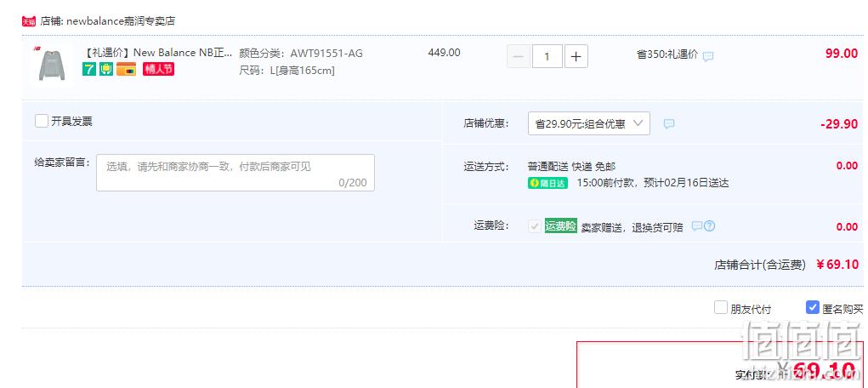The height and width of the screenshot is (388, 868).
Task: Click the green 7-day return badge
Action: click(x=89, y=69)
